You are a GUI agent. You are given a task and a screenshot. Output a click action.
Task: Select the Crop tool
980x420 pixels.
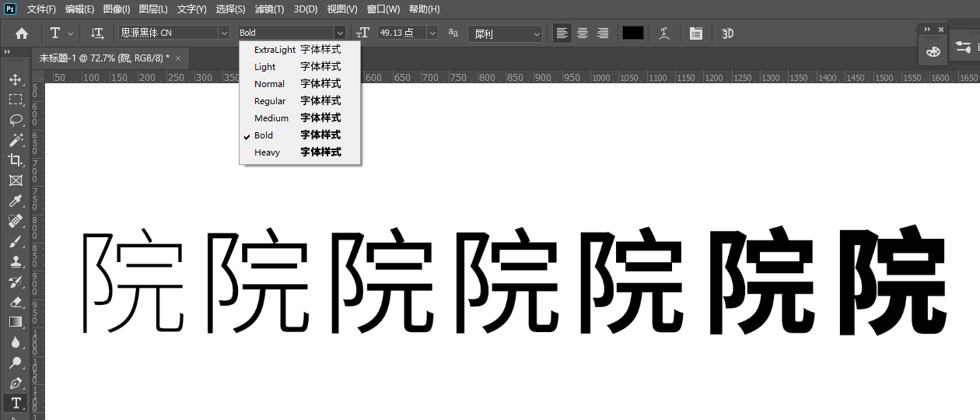tap(16, 160)
